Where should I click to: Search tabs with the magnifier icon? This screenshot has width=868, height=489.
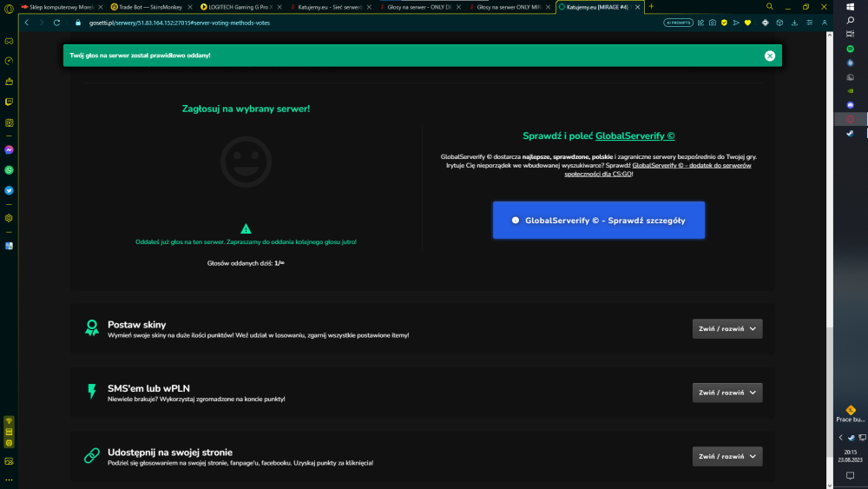coord(769,7)
